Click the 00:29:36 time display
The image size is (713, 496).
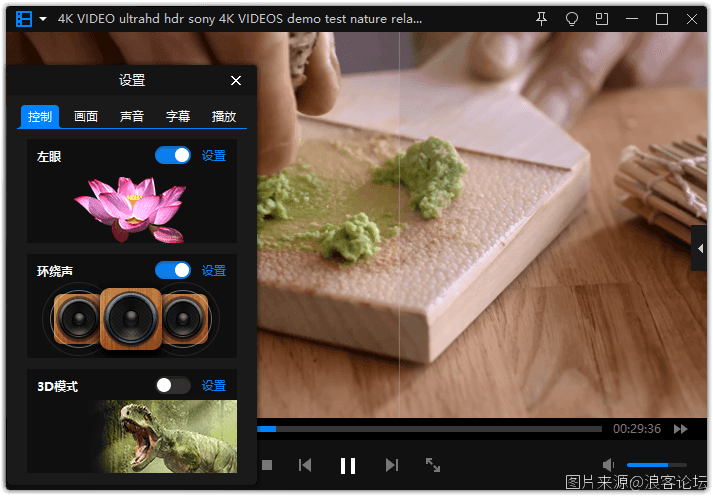coord(637,429)
